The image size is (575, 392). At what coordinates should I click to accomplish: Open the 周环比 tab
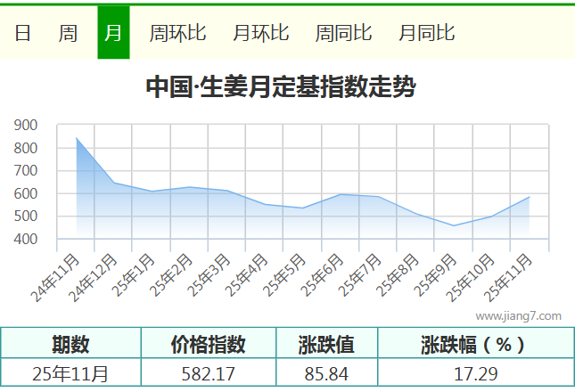177,33
